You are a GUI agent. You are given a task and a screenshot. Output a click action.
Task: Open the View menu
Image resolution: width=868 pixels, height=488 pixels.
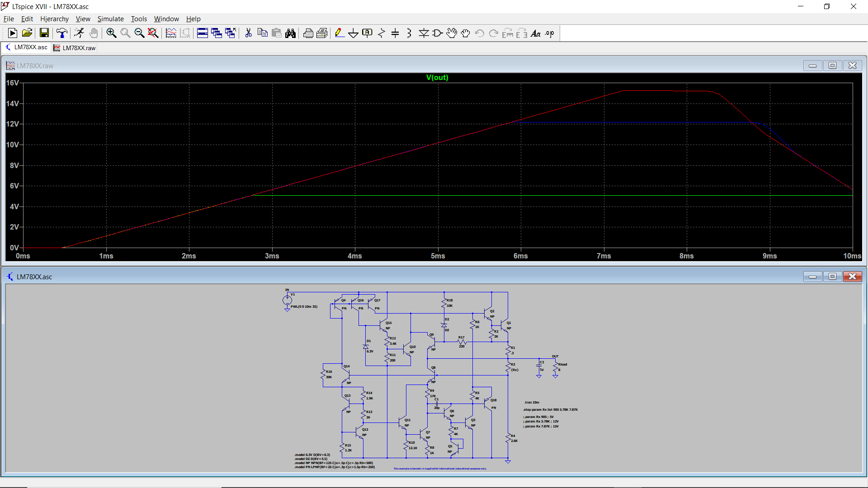(x=83, y=19)
